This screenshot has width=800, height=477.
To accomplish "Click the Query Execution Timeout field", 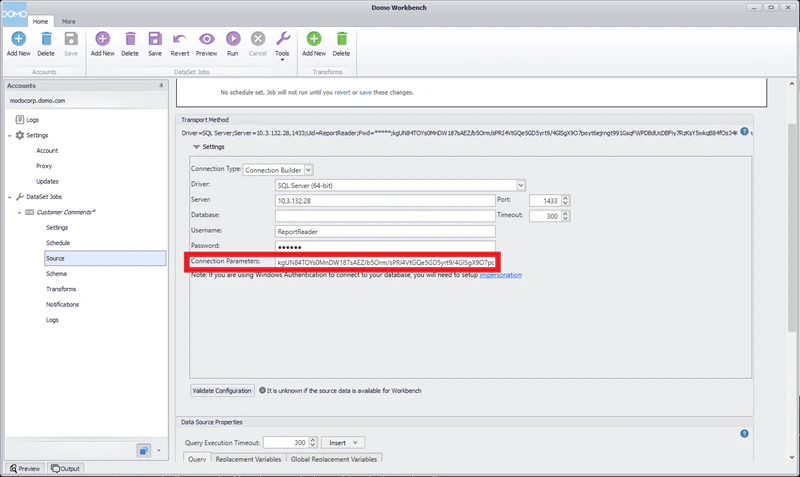I will coord(286,443).
